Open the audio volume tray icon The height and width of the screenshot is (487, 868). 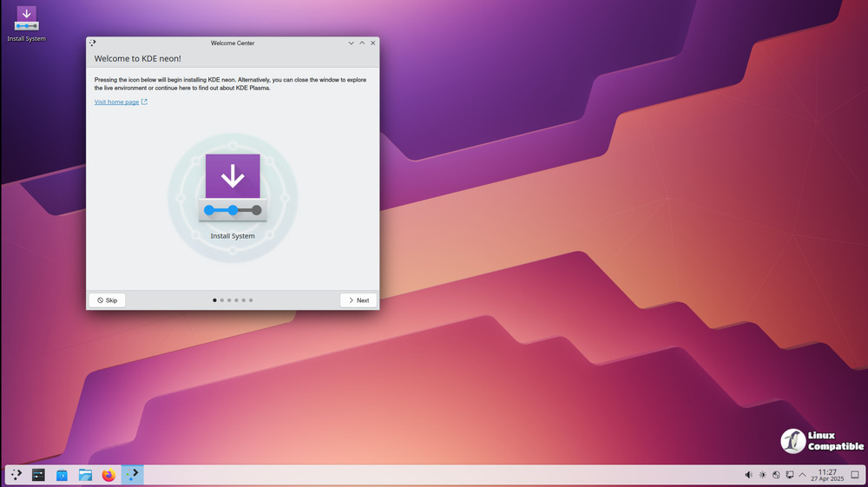click(x=749, y=475)
